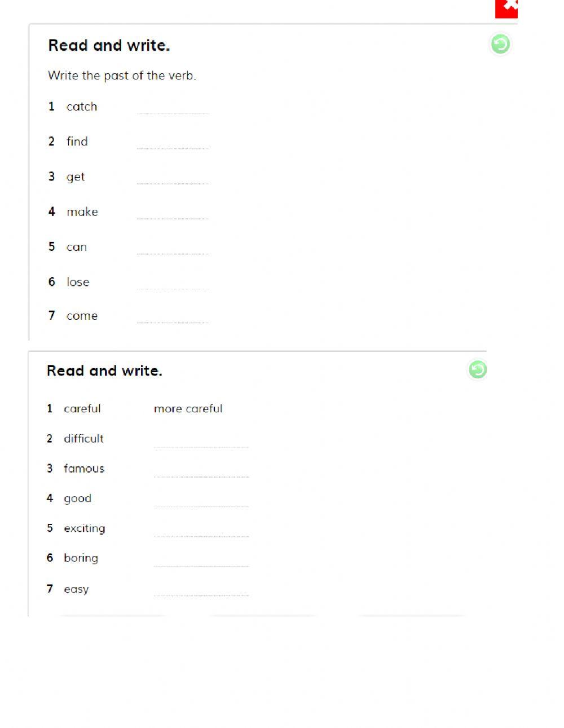Click the first 'Read and write.' heading
Screen dimensions: 564x728
tap(109, 46)
